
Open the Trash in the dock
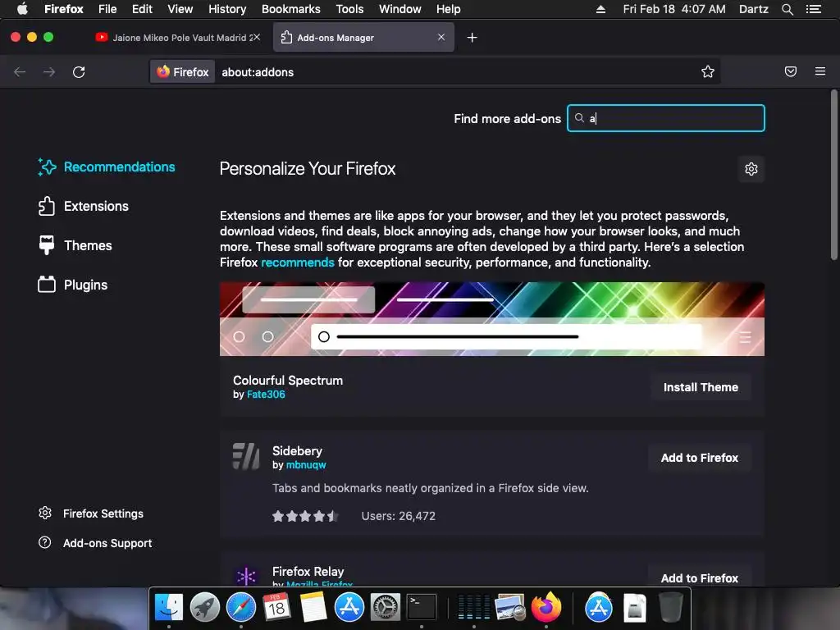click(x=670, y=607)
